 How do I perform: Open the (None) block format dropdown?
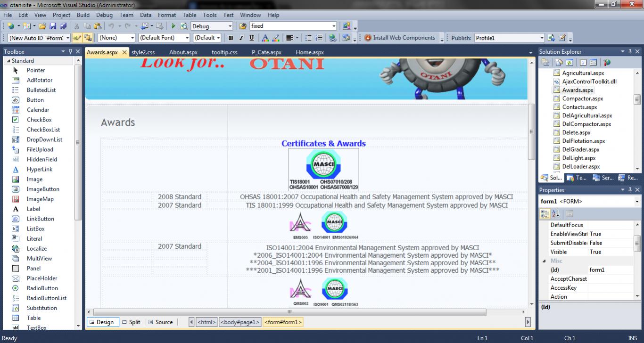[132, 38]
